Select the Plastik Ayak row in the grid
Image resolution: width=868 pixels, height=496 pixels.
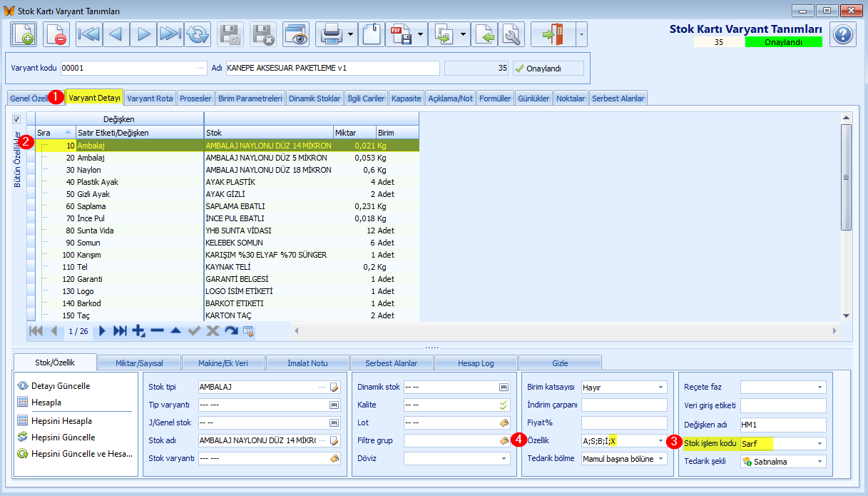[227, 182]
